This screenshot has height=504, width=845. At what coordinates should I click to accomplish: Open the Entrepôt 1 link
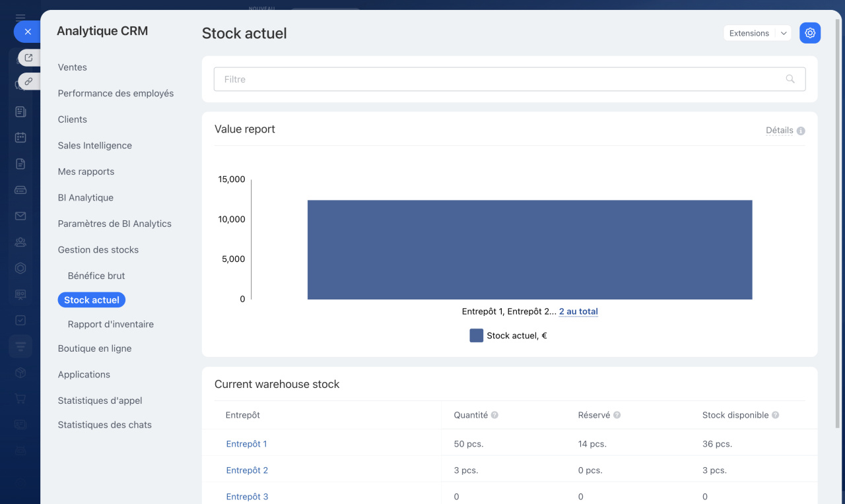pos(246,444)
